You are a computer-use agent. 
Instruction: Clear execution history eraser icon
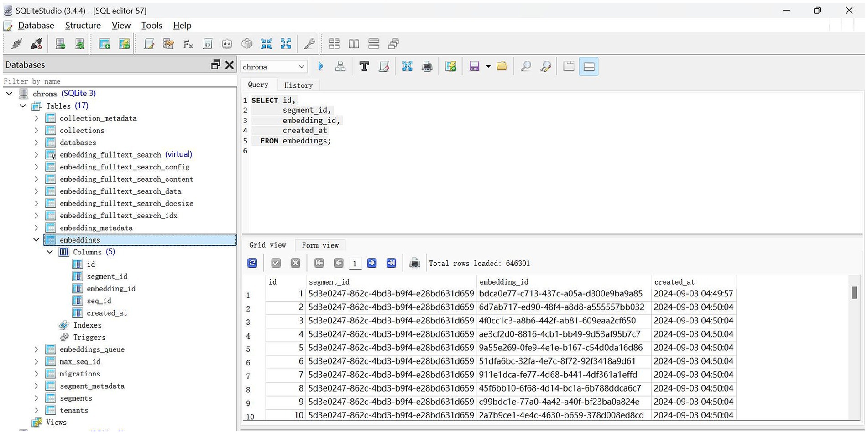click(384, 67)
